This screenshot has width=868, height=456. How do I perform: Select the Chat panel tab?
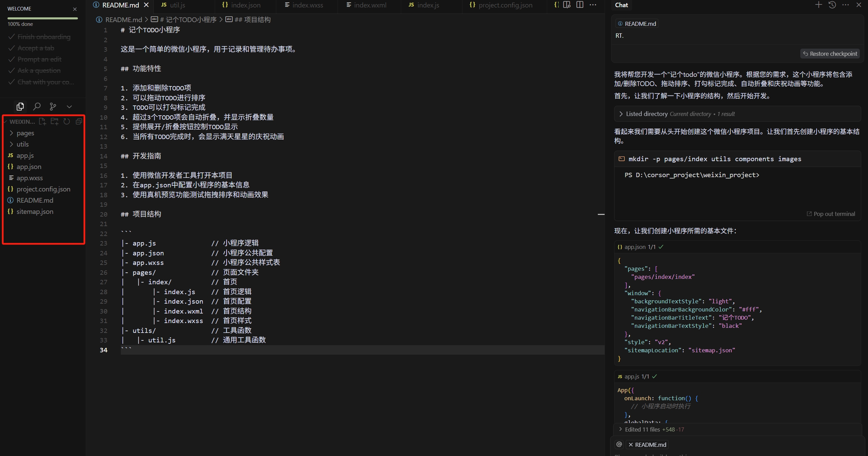coord(621,5)
